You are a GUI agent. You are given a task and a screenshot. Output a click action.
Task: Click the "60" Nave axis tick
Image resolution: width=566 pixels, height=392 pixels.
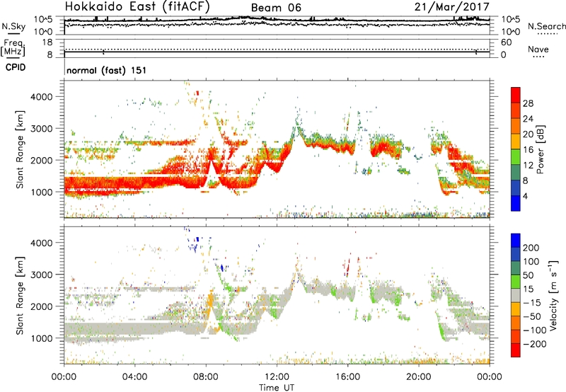(506, 42)
